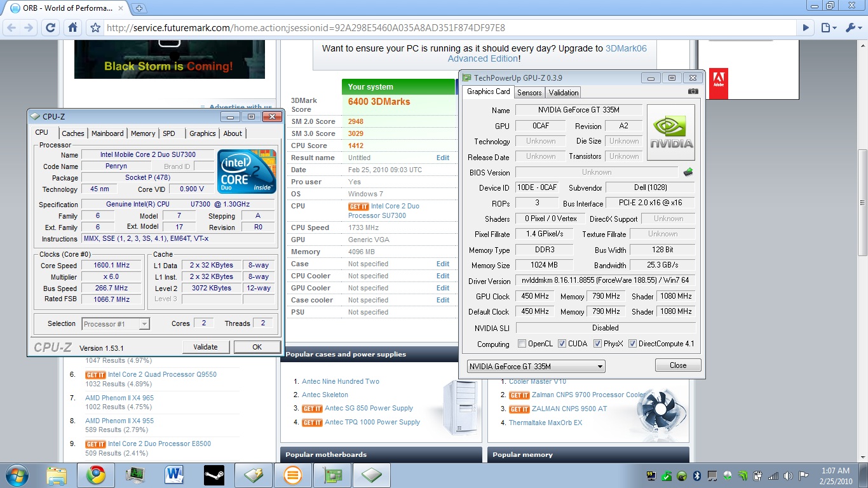Screen dimensions: 868x488
Task: Click the Intel Core 2 Duo logo
Action: (247, 172)
